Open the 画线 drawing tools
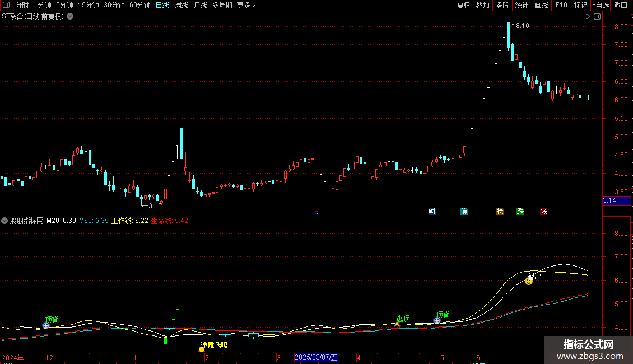 (541, 5)
